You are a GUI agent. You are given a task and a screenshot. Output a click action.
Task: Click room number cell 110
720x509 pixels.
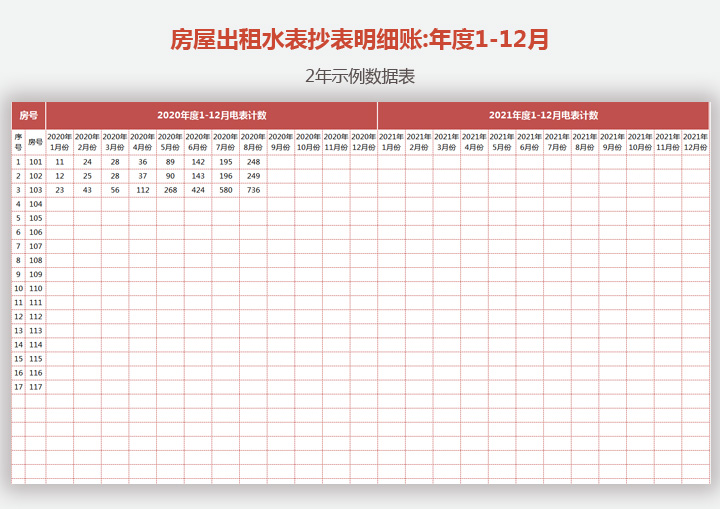(x=35, y=288)
